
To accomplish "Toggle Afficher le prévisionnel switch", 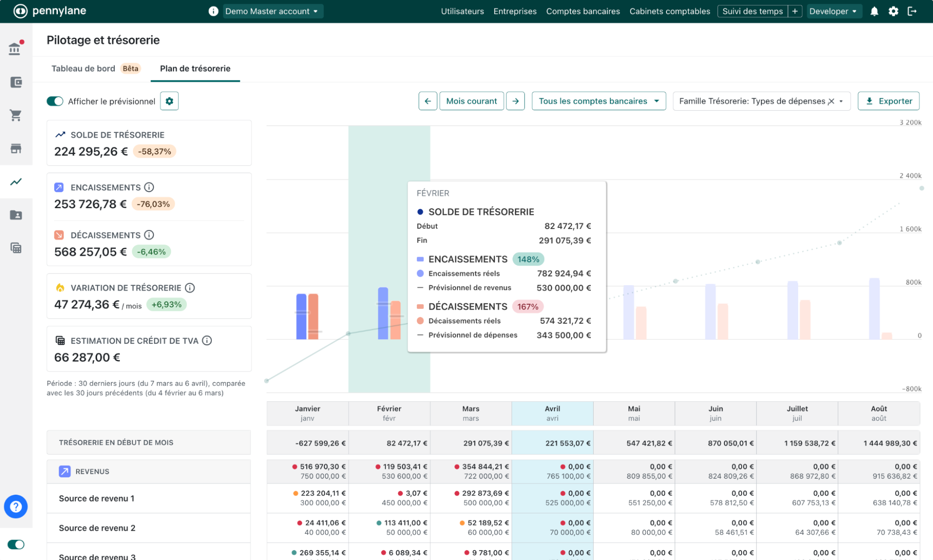I will [55, 101].
